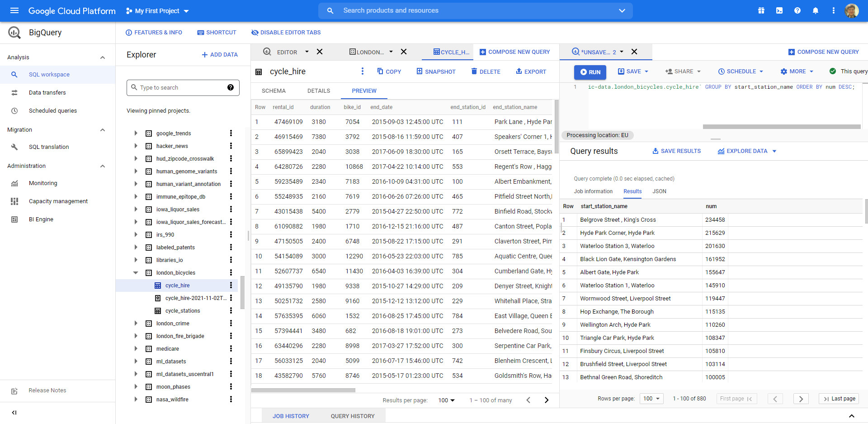Image resolution: width=868 pixels, height=424 pixels.
Task: Click the preview table horizontal scrollbar
Action: click(303, 390)
